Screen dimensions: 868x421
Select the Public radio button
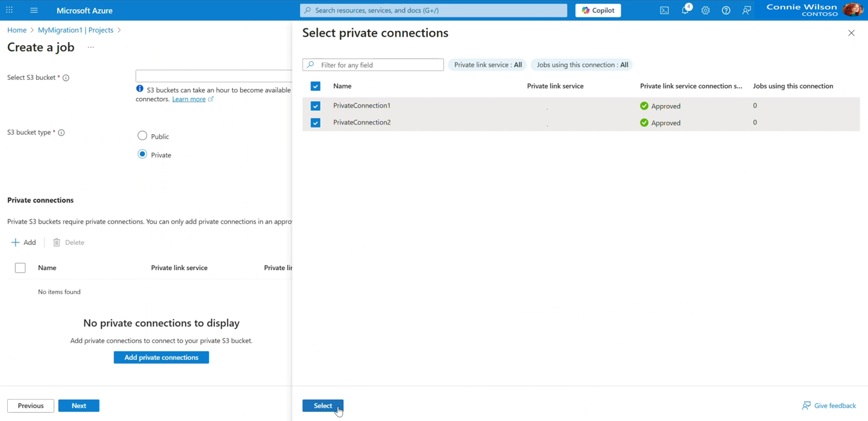click(143, 136)
